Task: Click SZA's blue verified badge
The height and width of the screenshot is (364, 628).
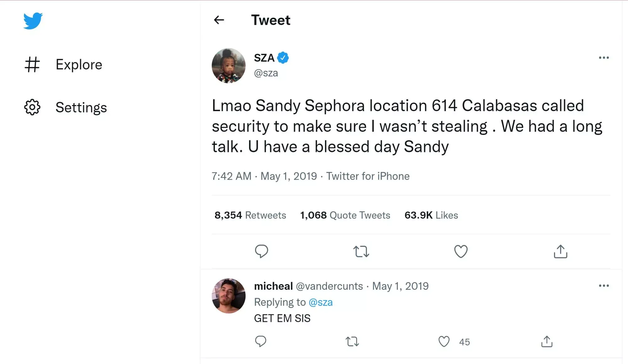Action: point(283,58)
